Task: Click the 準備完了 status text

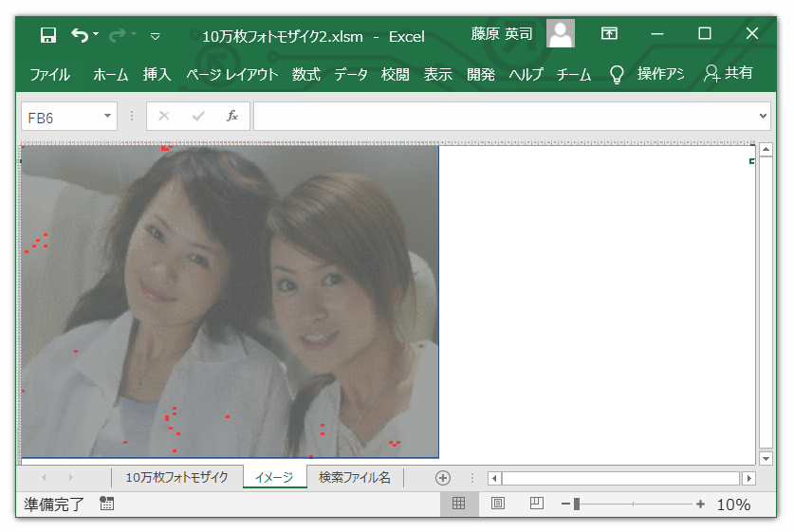Action: pyautogui.click(x=54, y=504)
